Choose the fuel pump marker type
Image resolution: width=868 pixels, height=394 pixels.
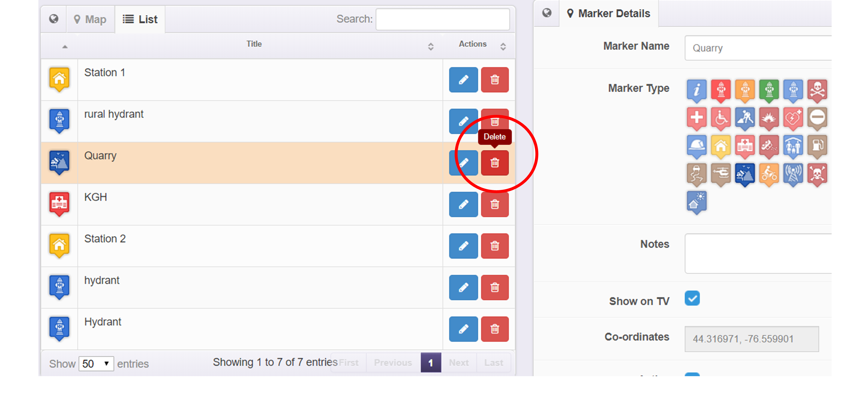click(817, 146)
